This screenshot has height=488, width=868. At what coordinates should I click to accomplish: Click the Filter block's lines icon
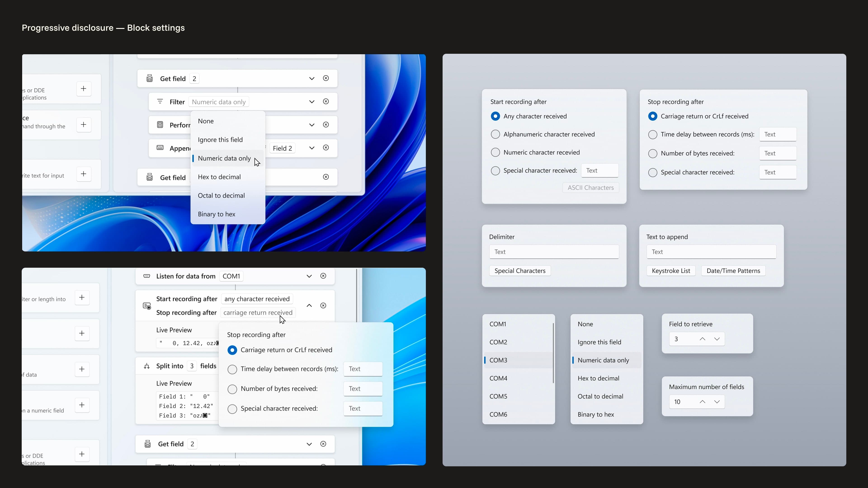(x=160, y=101)
